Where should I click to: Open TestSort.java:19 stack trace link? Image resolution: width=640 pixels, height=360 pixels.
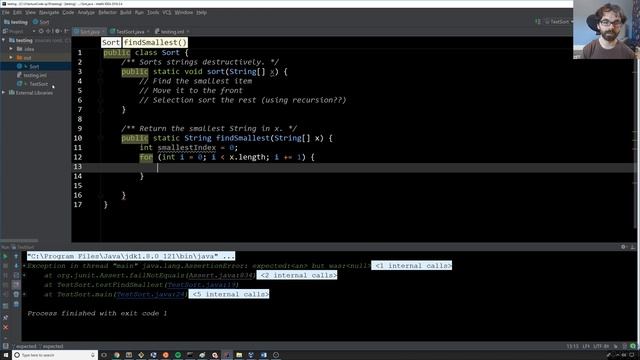pyautogui.click(x=202, y=285)
